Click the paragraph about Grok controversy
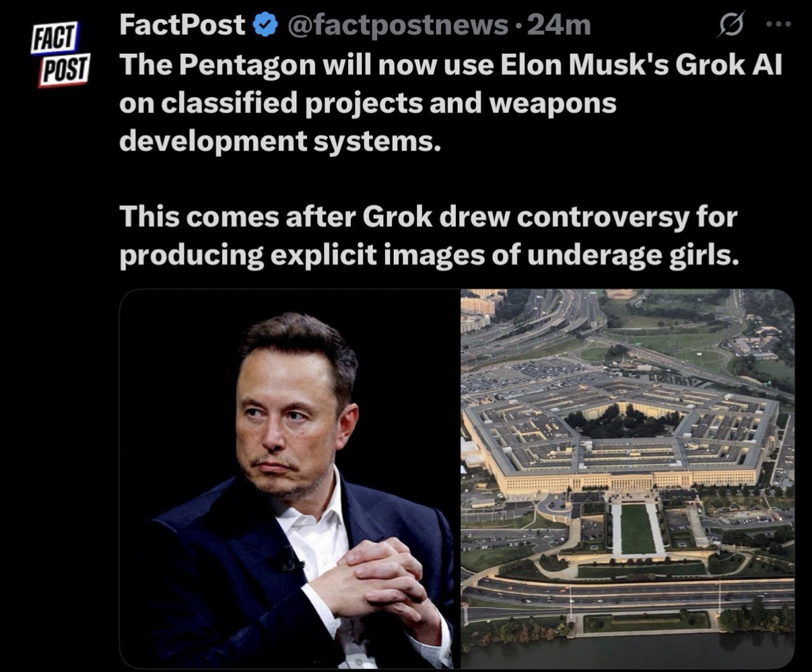Image resolution: width=812 pixels, height=672 pixels. 428,236
